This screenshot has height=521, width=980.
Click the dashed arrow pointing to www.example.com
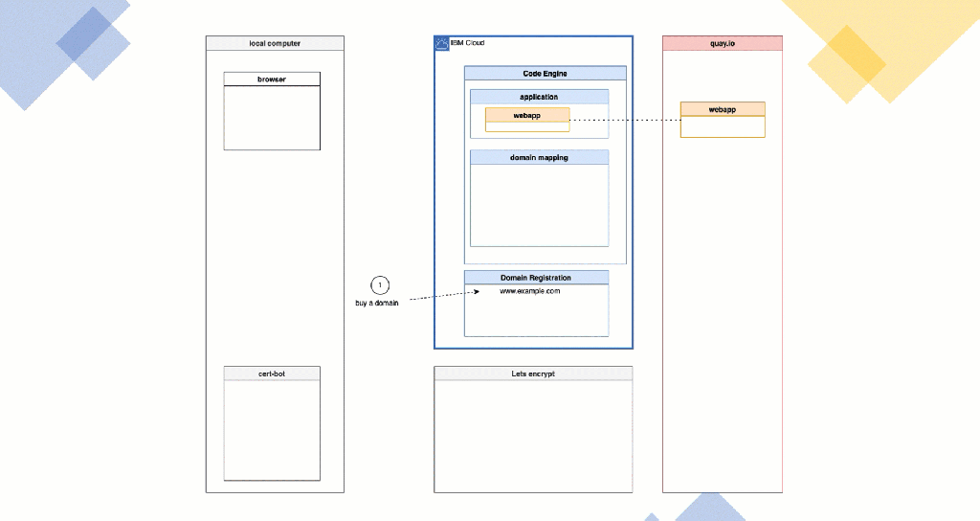click(x=438, y=297)
